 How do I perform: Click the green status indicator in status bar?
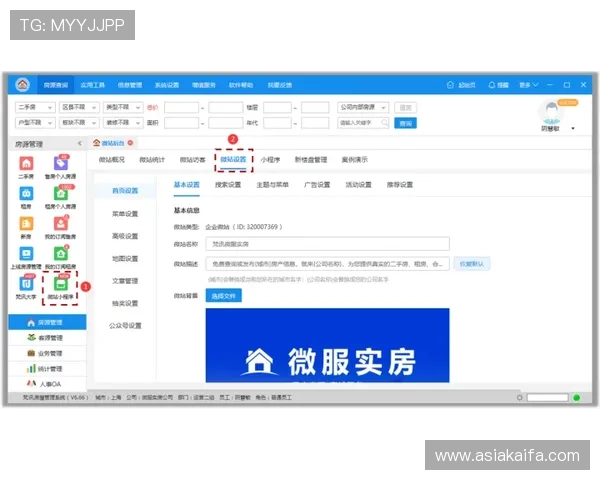pos(577,398)
